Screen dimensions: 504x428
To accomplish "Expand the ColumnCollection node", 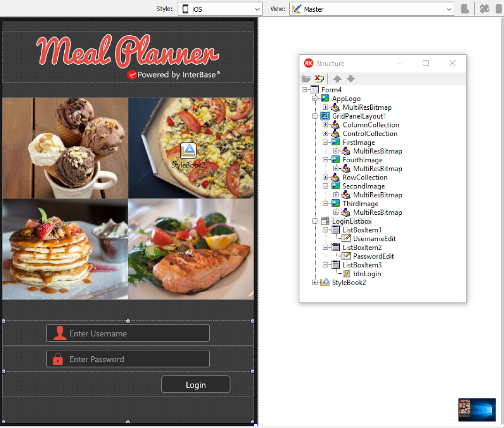I will point(325,125).
